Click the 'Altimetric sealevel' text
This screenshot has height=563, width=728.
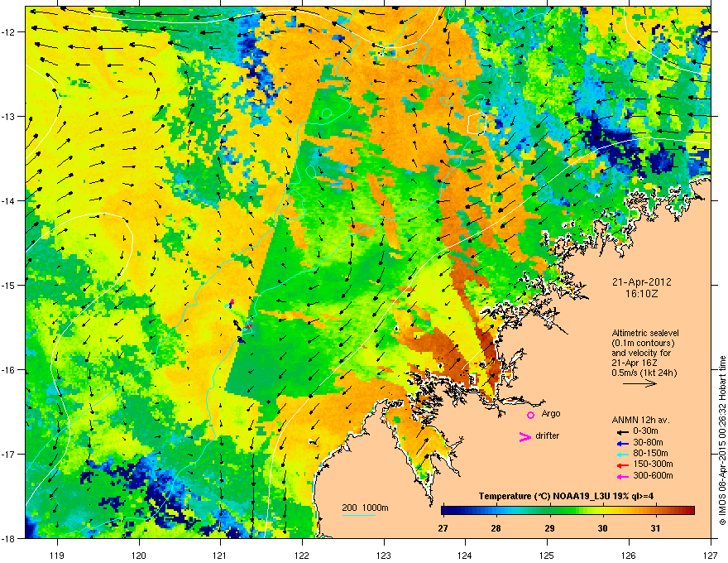645,333
